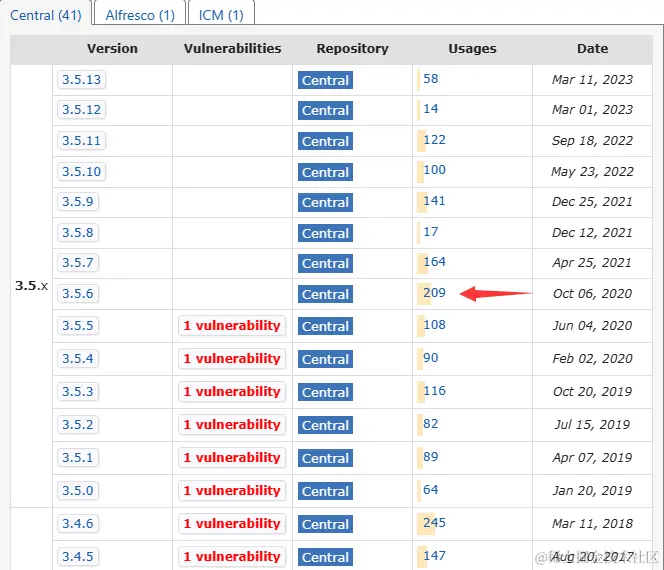Open version 3.5.13 link
Image resolution: width=664 pixels, height=570 pixels.
click(81, 80)
